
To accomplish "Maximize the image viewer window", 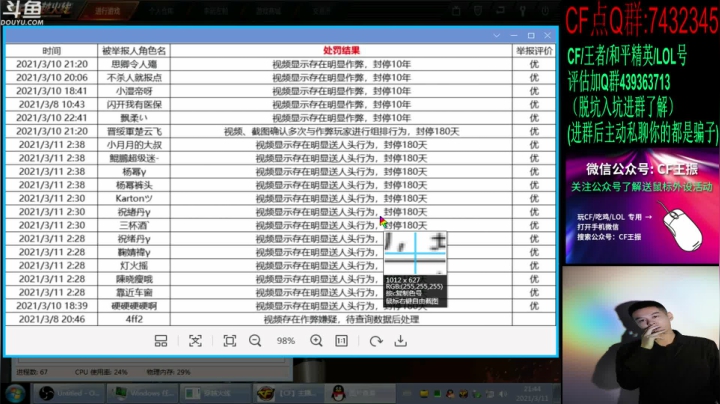I will (531, 35).
